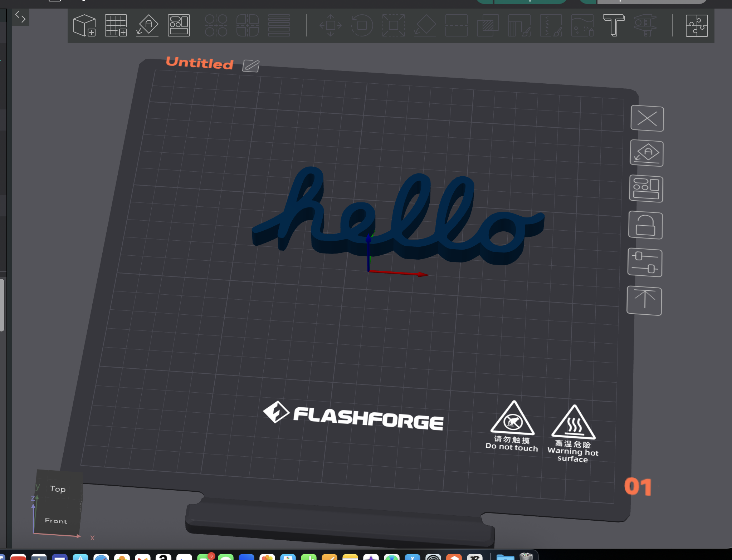The height and width of the screenshot is (560, 732).
Task: Open Variable layer height tool
Action: 279,25
